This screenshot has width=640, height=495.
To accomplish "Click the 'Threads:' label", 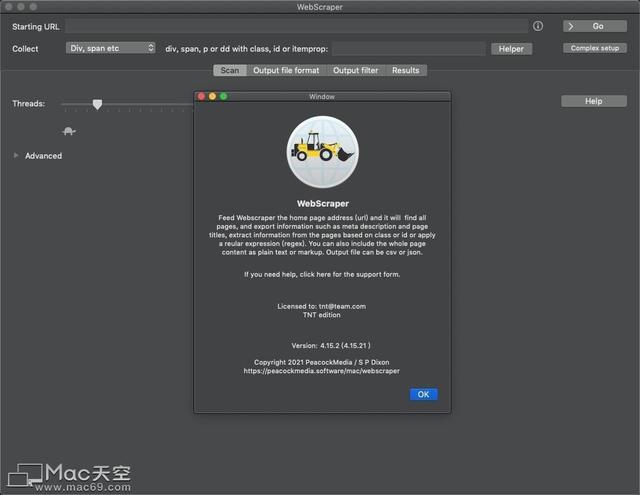I will (x=29, y=103).
